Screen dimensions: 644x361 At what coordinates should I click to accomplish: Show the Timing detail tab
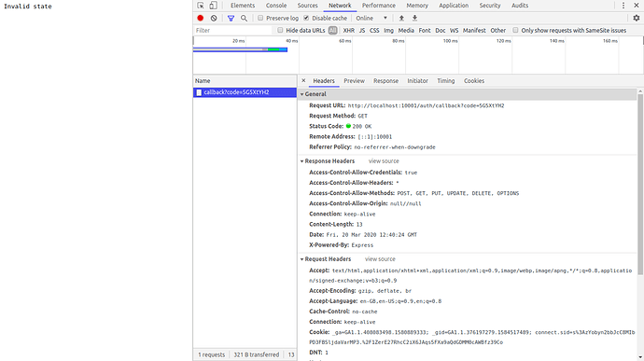click(x=445, y=81)
